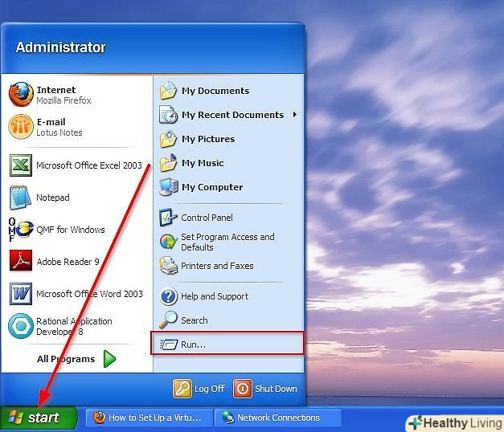Click 'Help and Support' text
Image resolution: width=504 pixels, height=432 pixels.
tap(215, 296)
